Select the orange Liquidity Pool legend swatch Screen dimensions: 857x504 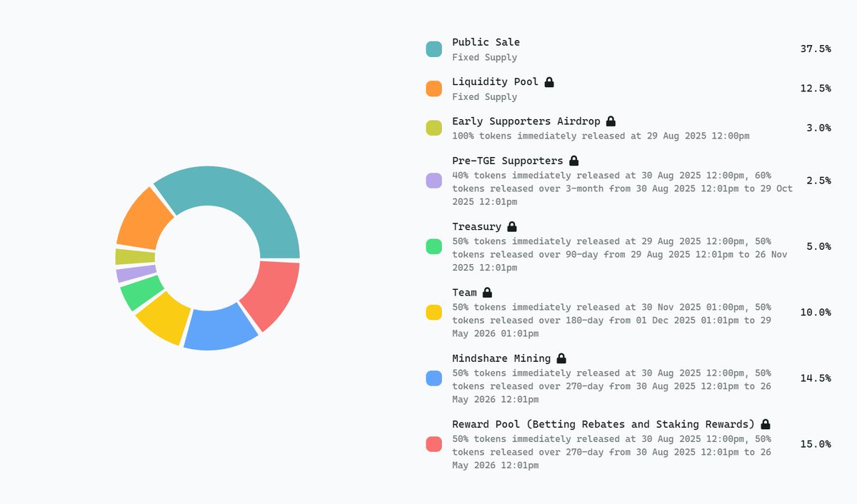click(433, 89)
